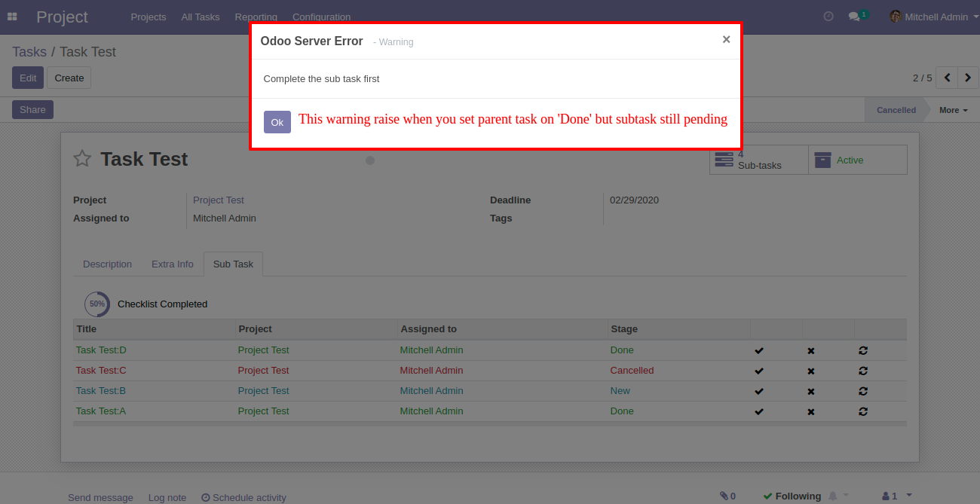Open the activities clock icon

click(x=828, y=16)
